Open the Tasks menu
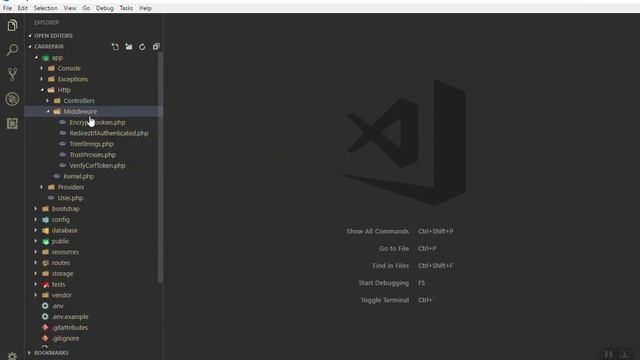 point(126,8)
